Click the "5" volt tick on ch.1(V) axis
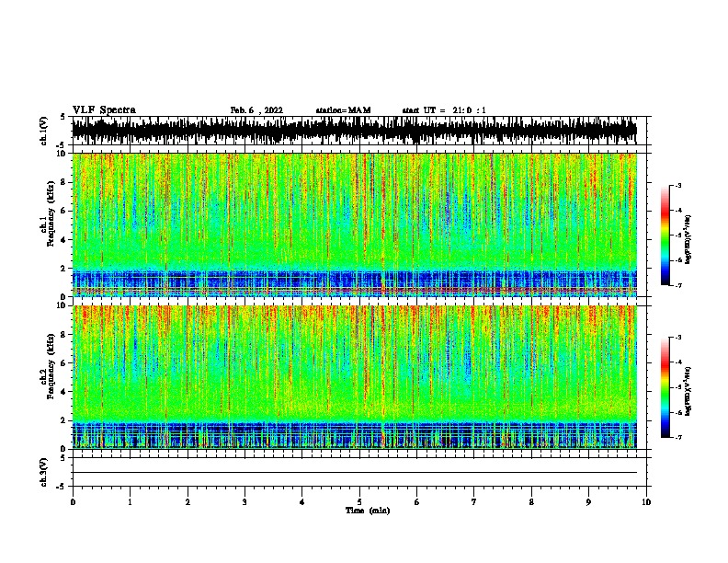This screenshot has height=563, width=728. pos(63,117)
